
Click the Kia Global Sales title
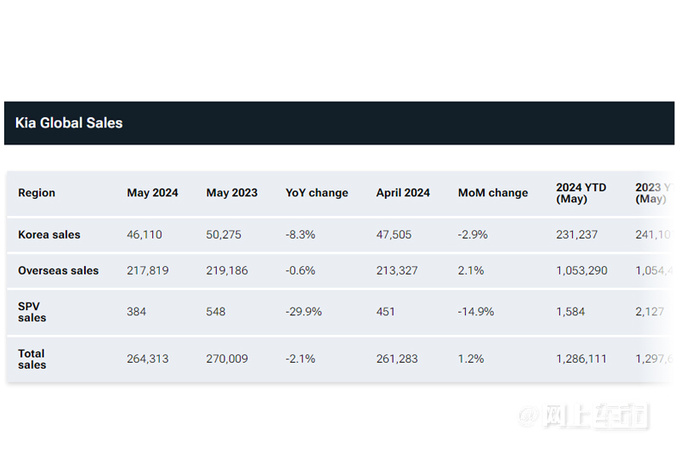tap(69, 123)
